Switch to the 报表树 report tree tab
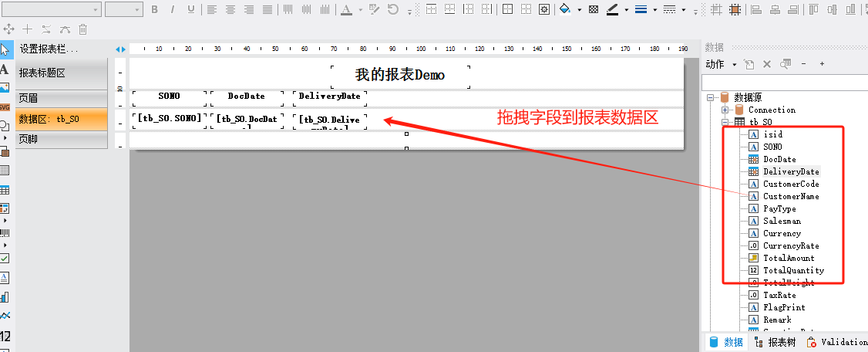Screen dimensions: 868x352 (x=775, y=342)
